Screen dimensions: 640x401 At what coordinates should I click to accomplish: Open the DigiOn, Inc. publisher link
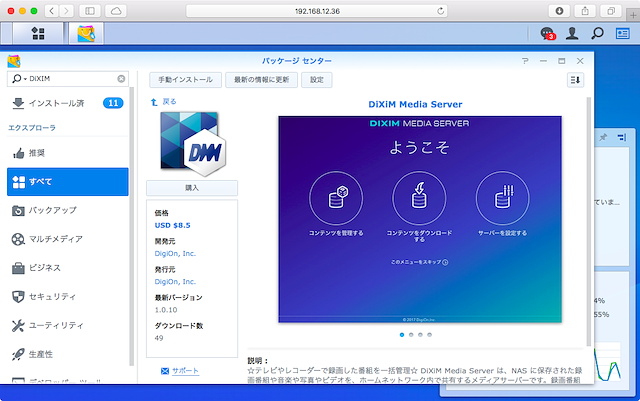tap(175, 282)
